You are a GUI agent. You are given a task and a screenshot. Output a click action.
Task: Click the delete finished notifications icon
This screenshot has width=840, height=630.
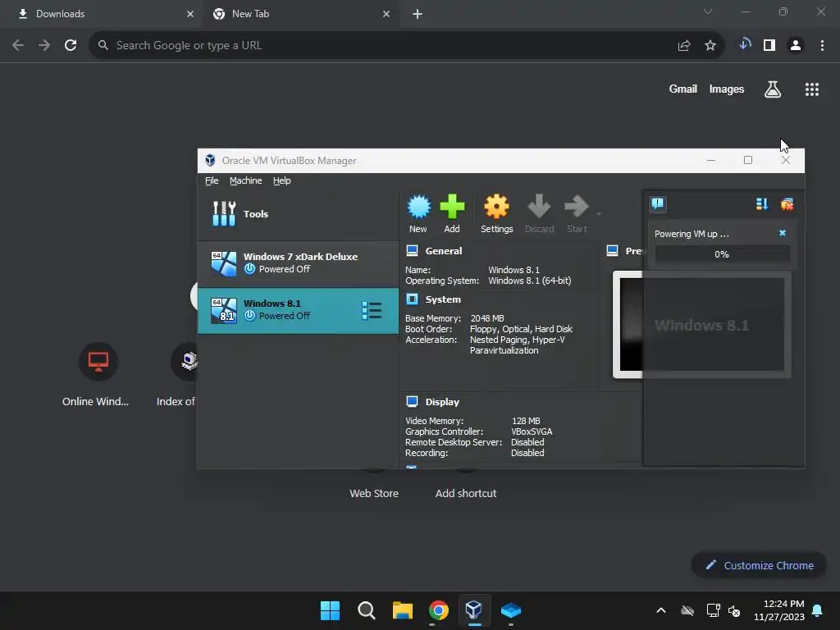click(x=787, y=203)
